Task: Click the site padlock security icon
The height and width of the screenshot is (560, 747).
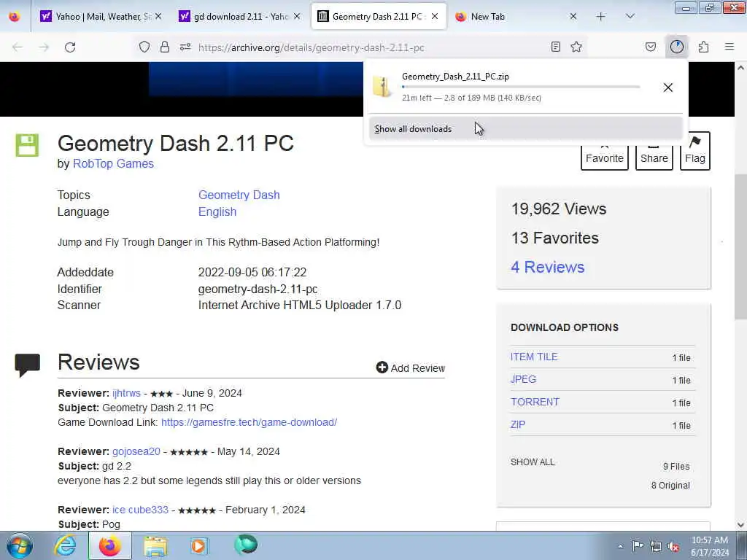Action: 165,47
